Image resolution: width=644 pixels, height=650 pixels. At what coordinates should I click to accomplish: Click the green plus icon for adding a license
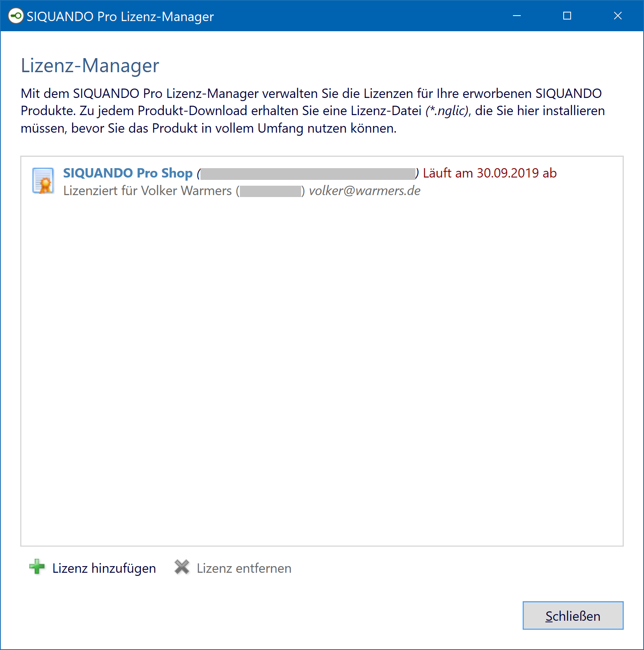click(37, 567)
